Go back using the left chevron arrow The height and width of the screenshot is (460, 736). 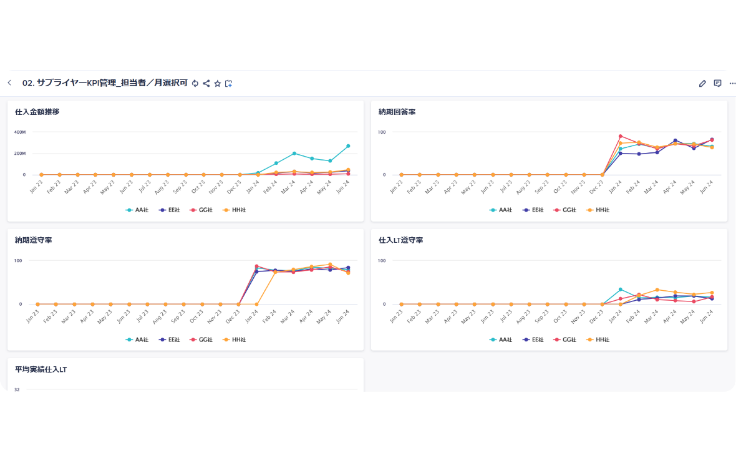click(x=9, y=83)
